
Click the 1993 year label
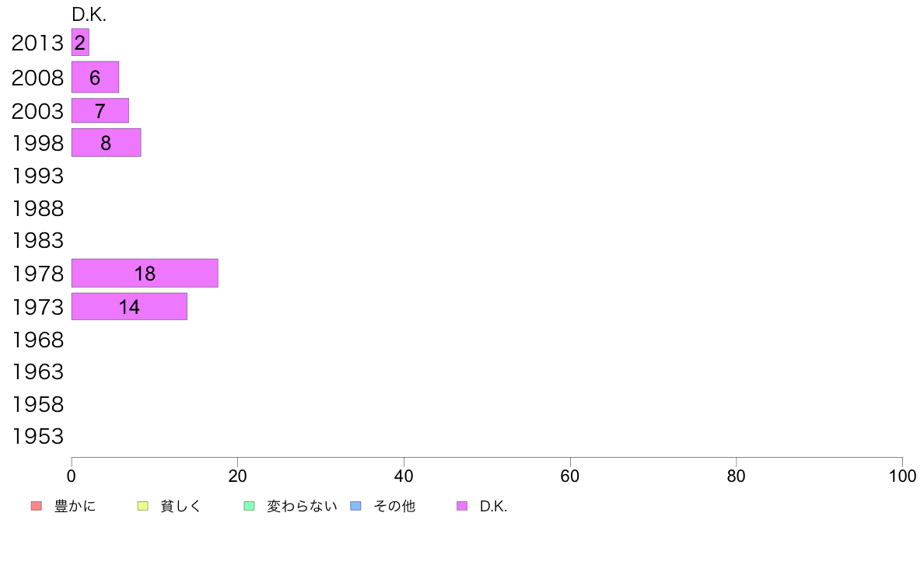pos(37,176)
